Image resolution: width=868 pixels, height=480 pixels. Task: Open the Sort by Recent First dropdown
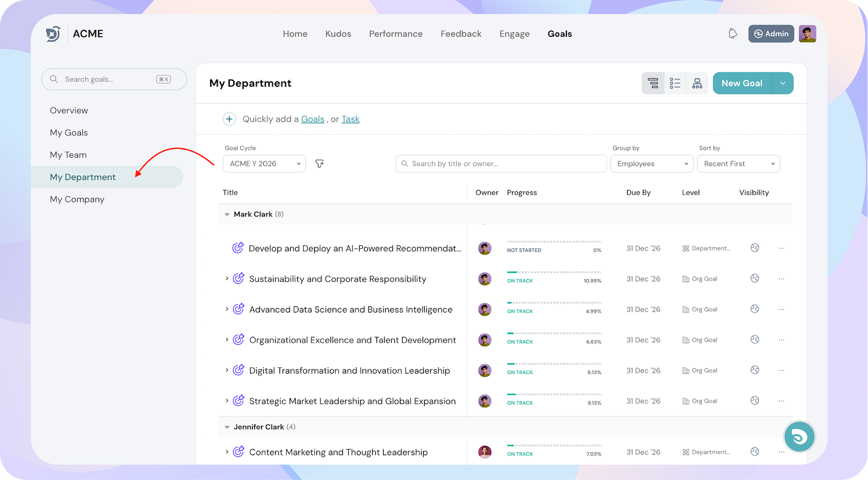pos(738,164)
